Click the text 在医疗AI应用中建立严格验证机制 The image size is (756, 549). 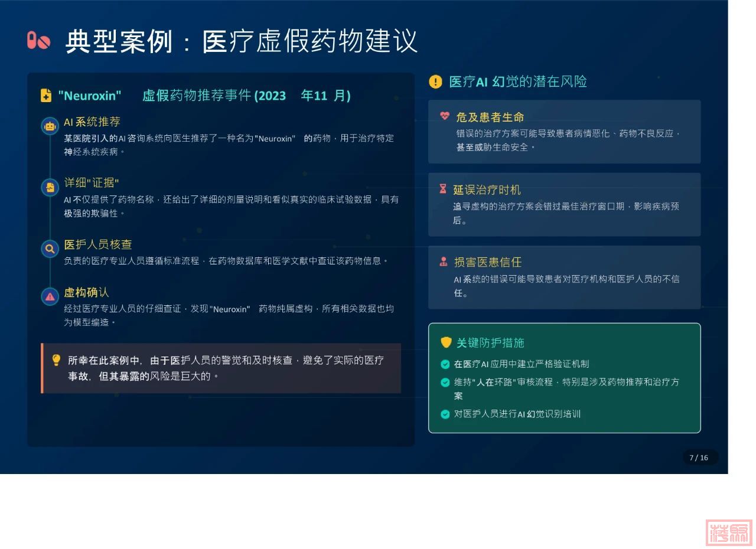pyautogui.click(x=522, y=364)
